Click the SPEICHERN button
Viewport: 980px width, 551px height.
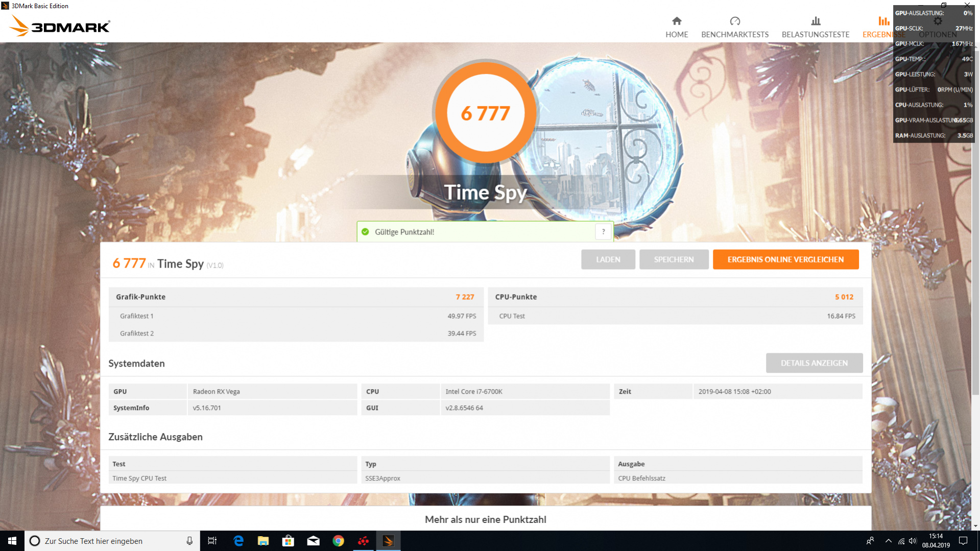pyautogui.click(x=674, y=259)
